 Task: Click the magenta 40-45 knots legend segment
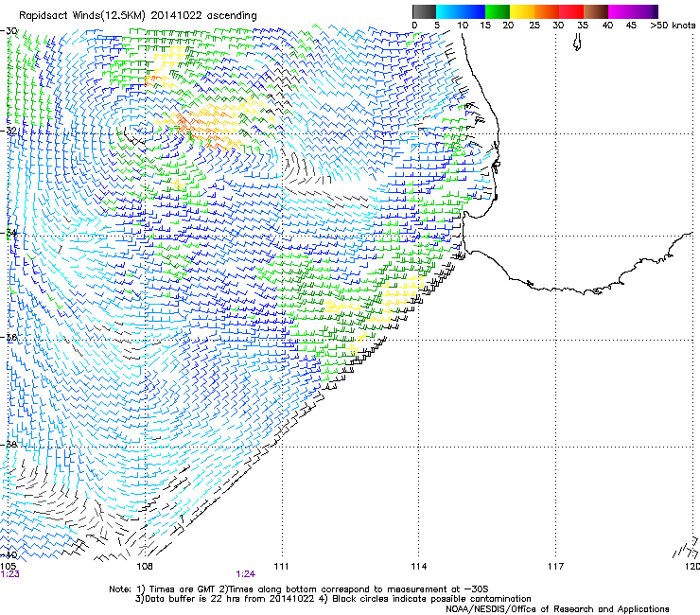coord(621,11)
